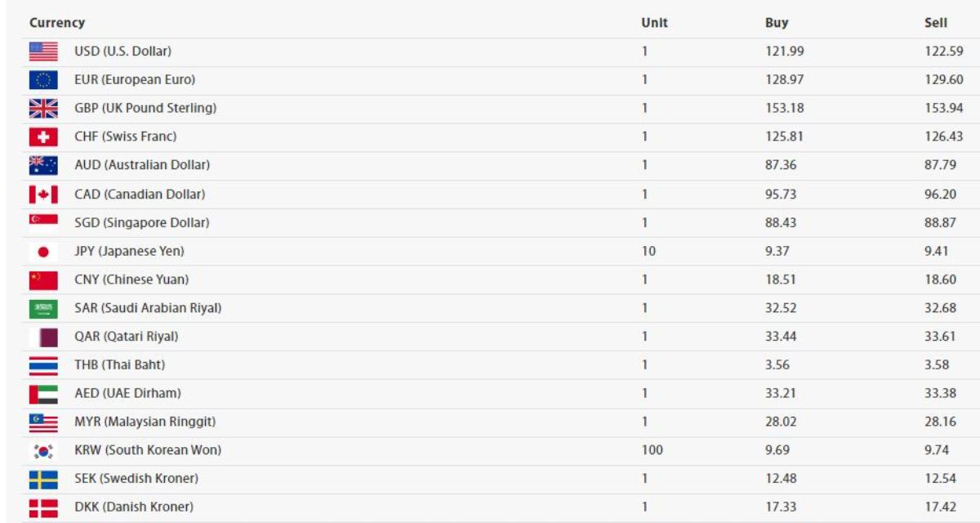
Task: Click the Qatar flag icon
Action: (x=43, y=337)
